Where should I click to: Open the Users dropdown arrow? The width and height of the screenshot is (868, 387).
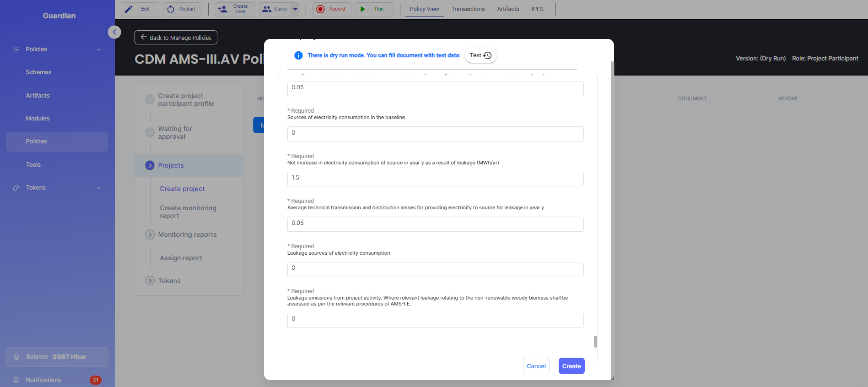[x=295, y=9]
